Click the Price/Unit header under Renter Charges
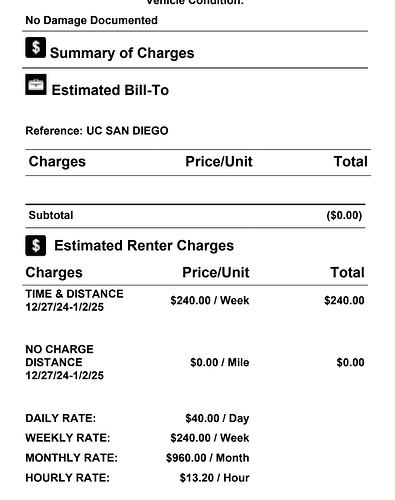This screenshot has width=395, height=500. [216, 272]
